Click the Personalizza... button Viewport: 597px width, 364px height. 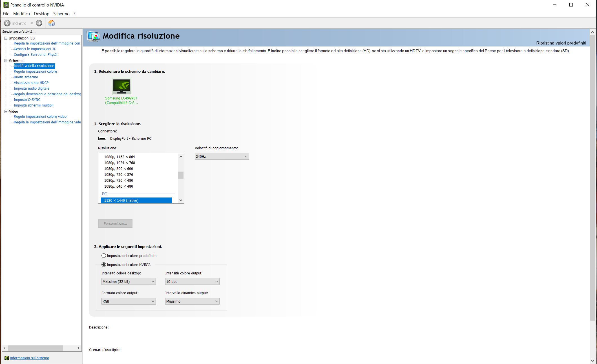pyautogui.click(x=115, y=223)
